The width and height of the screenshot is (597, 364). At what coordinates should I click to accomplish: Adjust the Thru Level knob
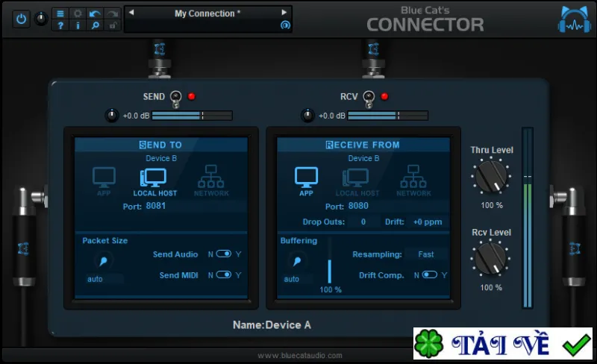[x=491, y=177]
